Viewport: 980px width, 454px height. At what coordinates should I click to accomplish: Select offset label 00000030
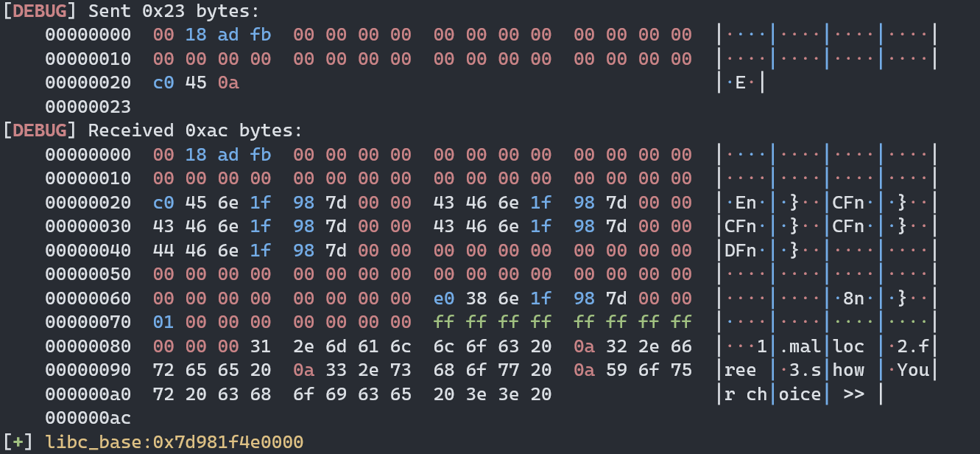(88, 227)
